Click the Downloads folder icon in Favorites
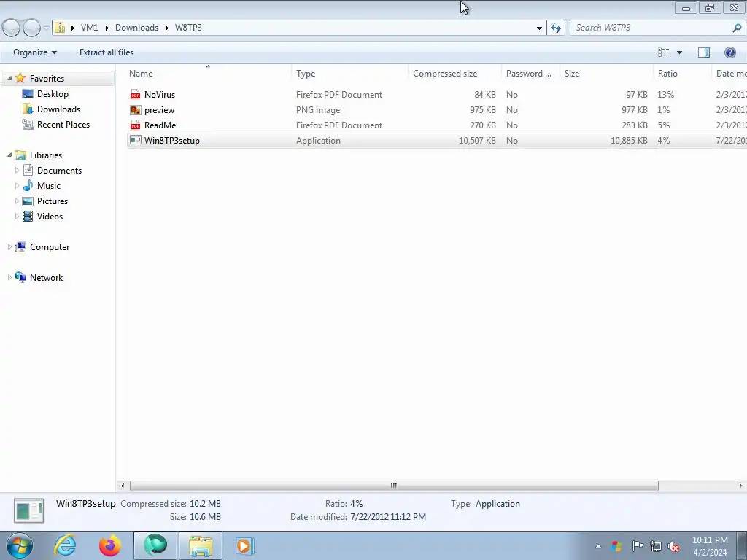The height and width of the screenshot is (560, 747). coord(28,109)
